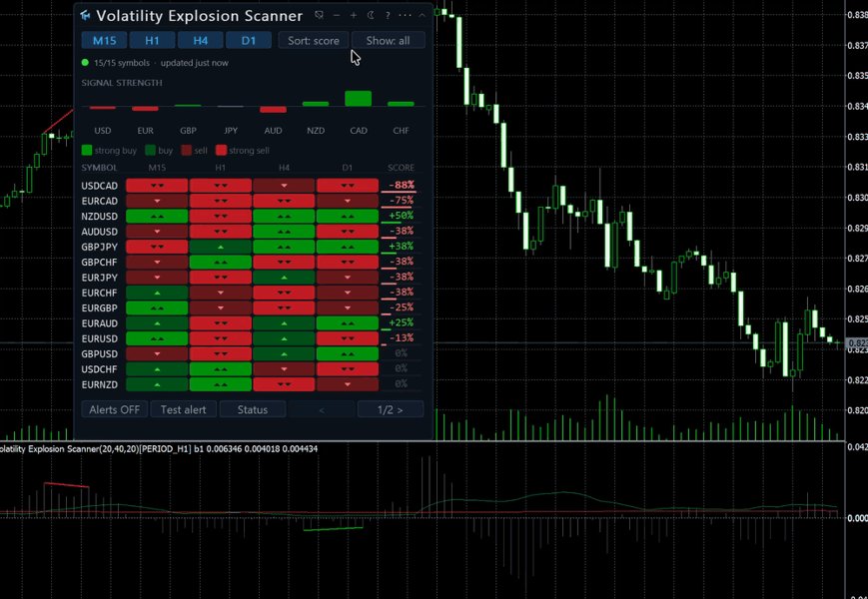Toggle the H4 timeframe button

(201, 40)
